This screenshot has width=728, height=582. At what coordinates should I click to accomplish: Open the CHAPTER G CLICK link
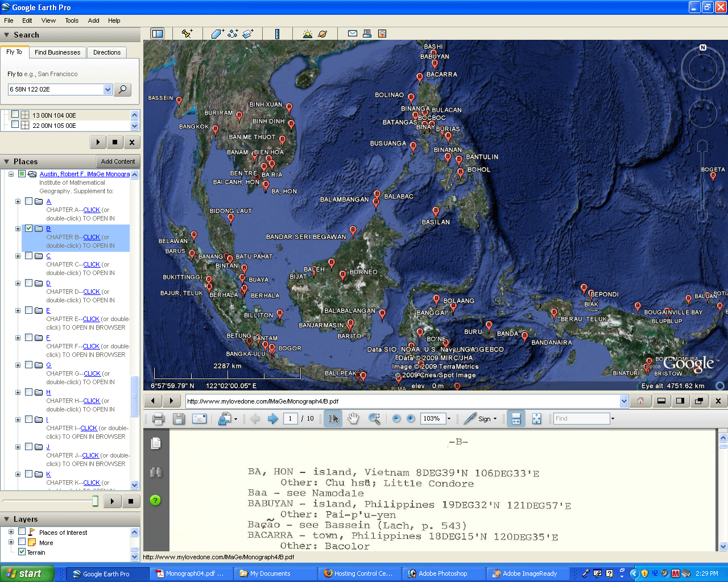(x=92, y=373)
